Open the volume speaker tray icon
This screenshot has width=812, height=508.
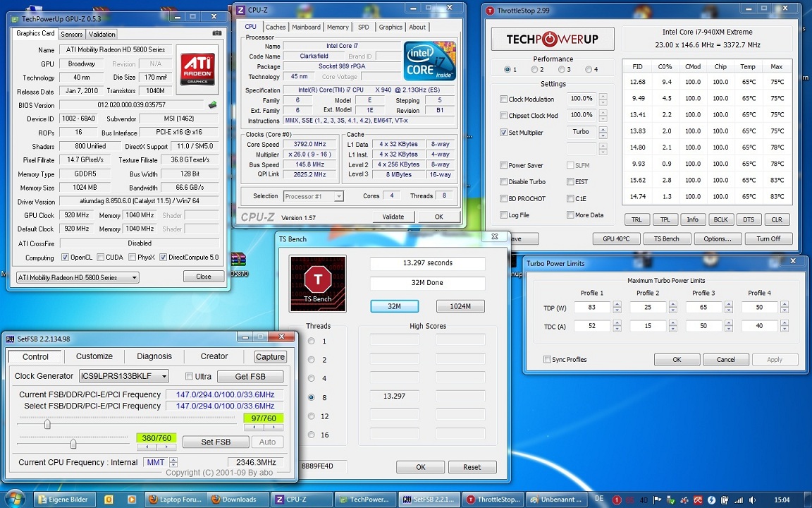(x=751, y=500)
